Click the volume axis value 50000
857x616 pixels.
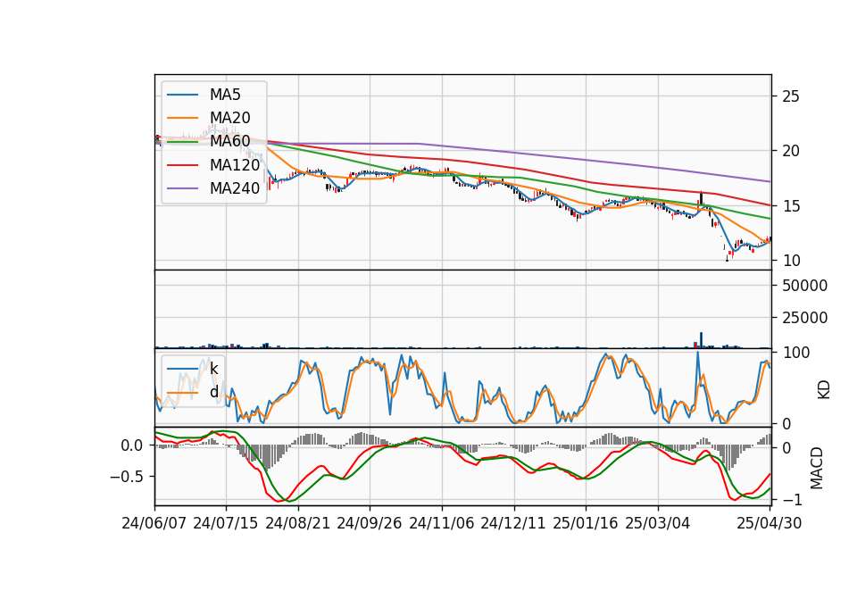[x=804, y=286]
